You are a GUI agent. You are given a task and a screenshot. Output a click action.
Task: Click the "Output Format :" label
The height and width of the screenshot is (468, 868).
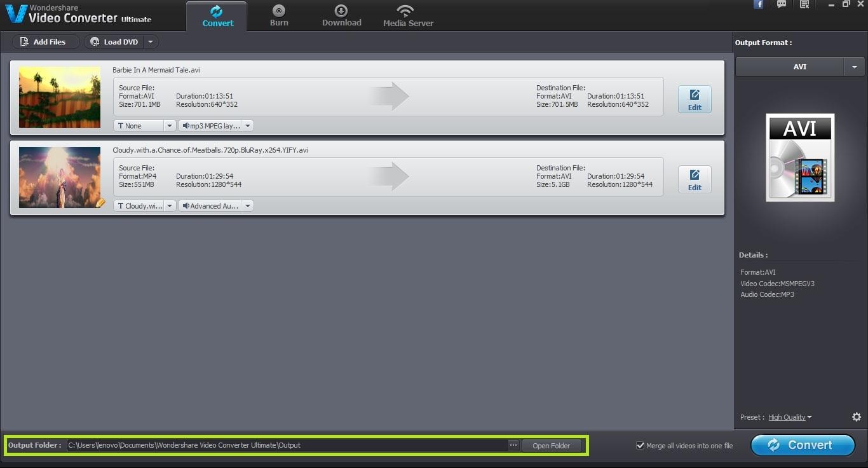764,43
